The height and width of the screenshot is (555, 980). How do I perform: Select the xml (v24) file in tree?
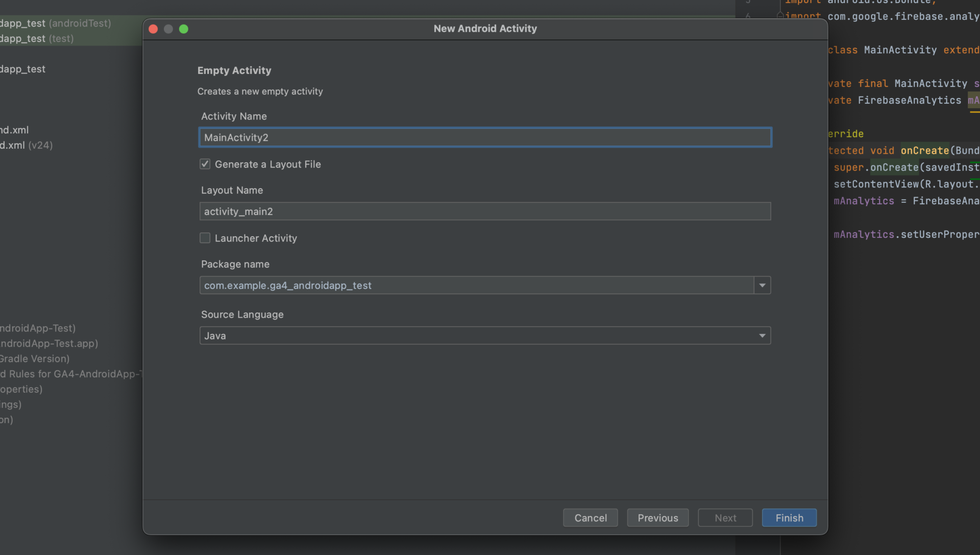point(27,146)
